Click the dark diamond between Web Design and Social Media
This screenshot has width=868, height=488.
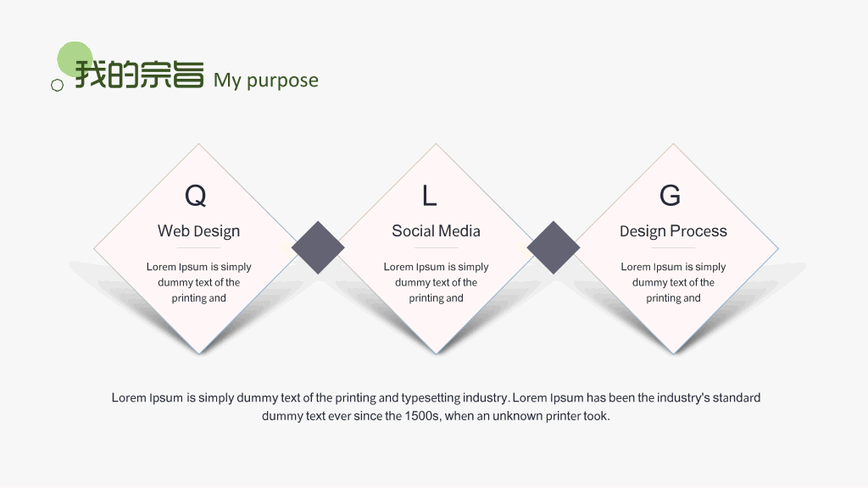319,248
